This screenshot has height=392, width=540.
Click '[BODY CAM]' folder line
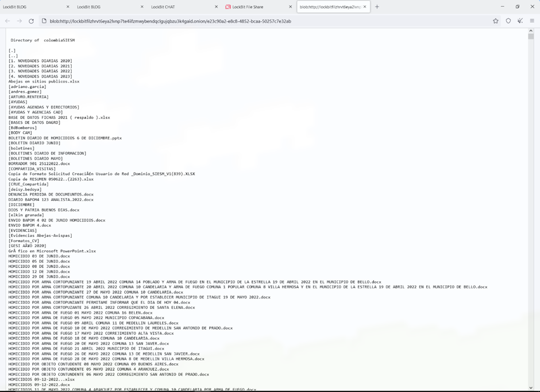tap(20, 133)
